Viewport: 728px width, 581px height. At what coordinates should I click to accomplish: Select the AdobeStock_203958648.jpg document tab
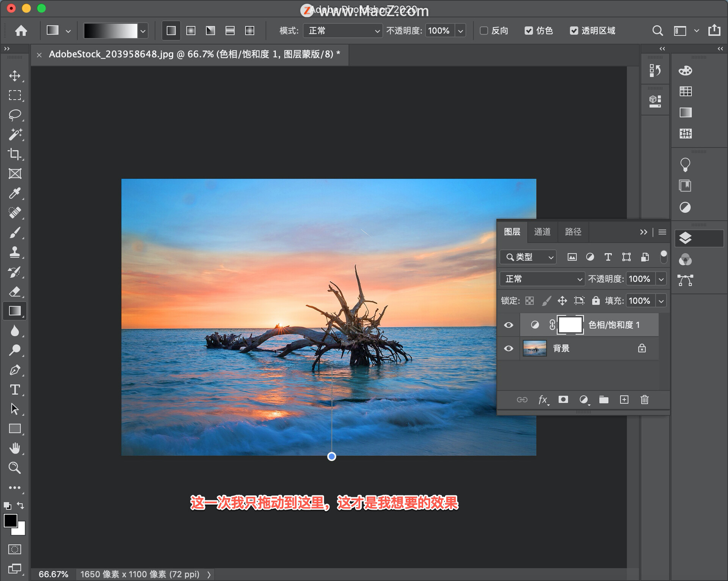click(x=194, y=55)
